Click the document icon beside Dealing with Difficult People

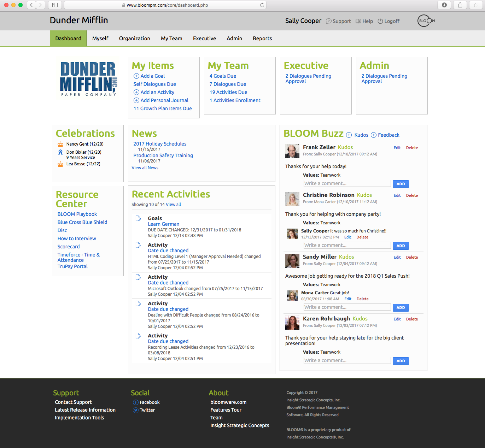point(138,303)
